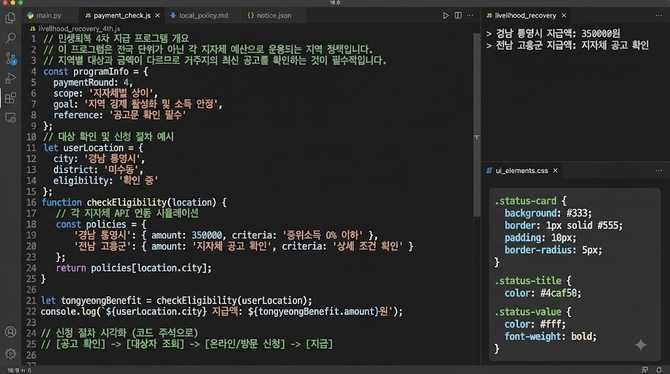Click the 350000원 output line in livelihood_recovery

(x=553, y=33)
